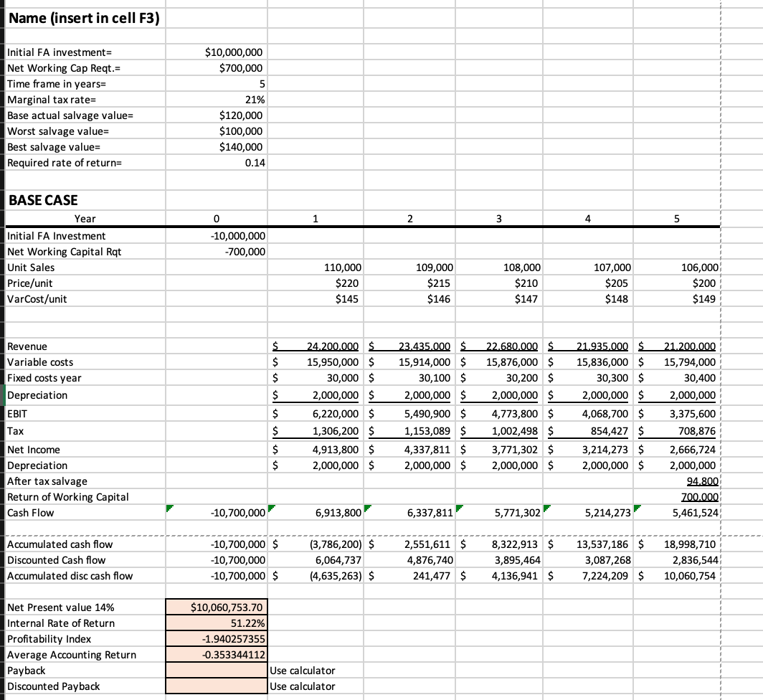Screen dimensions: 763x700
Task: Click the green flag on Year 5 Cash Flow cell
Action: 636,509
